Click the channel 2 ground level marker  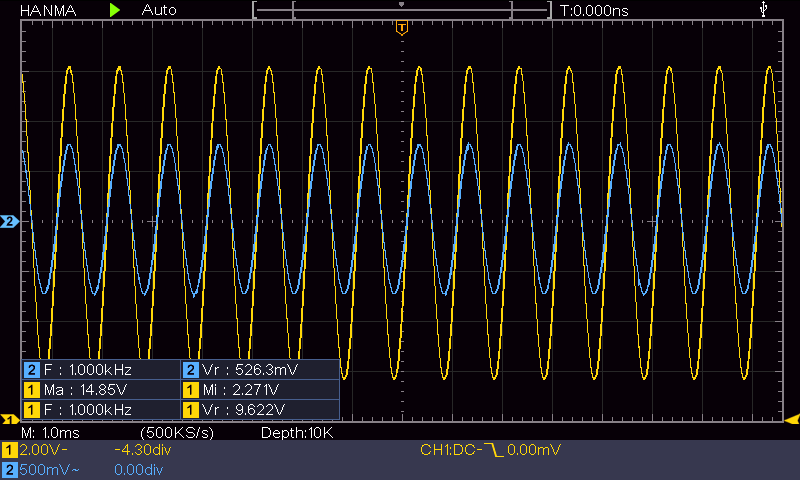pyautogui.click(x=10, y=221)
